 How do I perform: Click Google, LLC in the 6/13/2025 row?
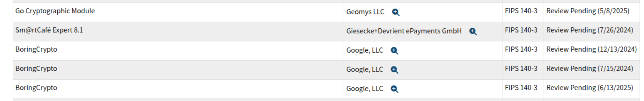(x=365, y=89)
